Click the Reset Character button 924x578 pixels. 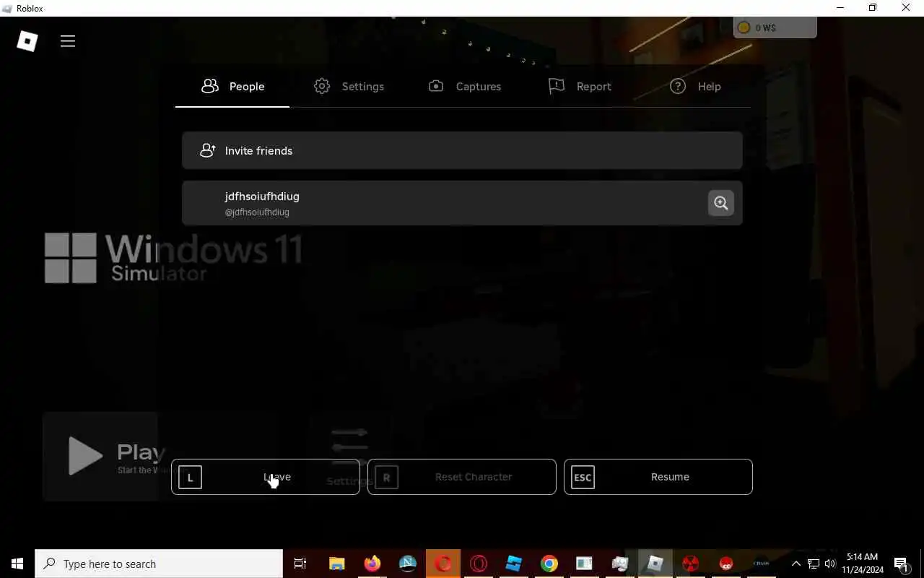462,477
